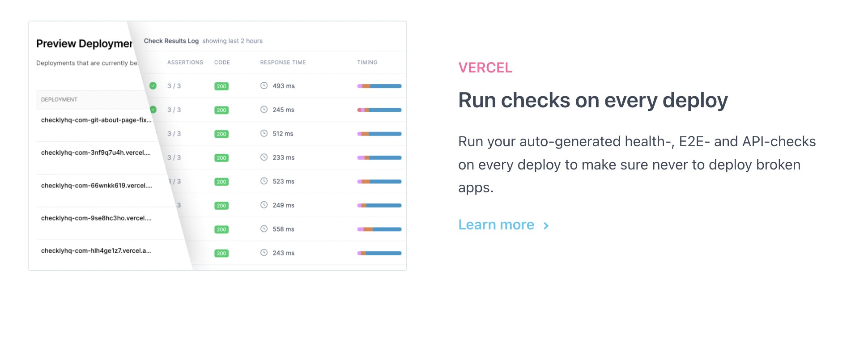Screen dimensions: 868x339
Task: Select the Response Time column header
Action: click(x=283, y=62)
